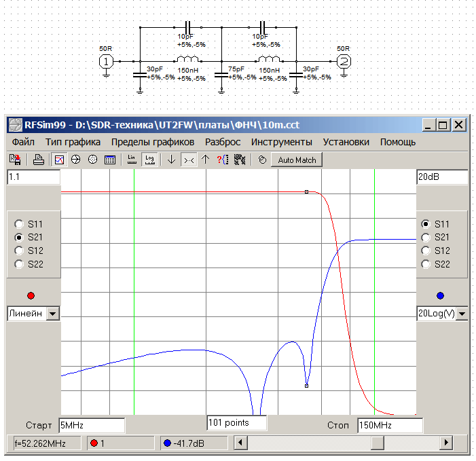476x461 pixels.
Task: Open the tabular data view icon
Action: (109, 160)
